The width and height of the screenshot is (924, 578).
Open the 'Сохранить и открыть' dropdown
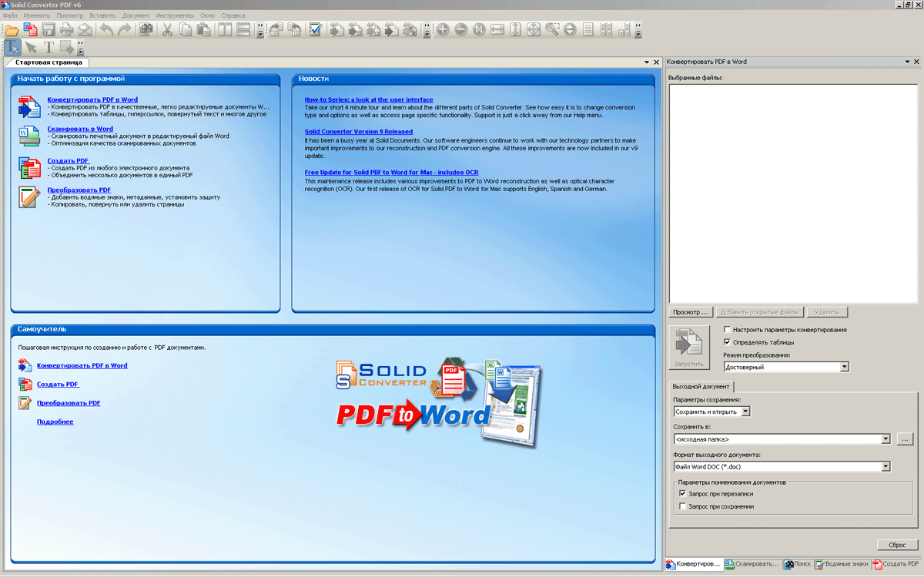tap(745, 412)
